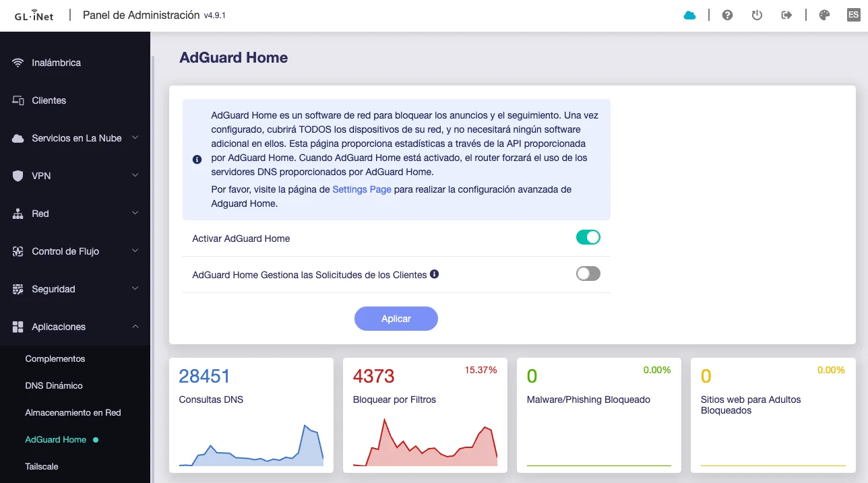Click Panel de Administración title
868x483 pixels.
(141, 15)
